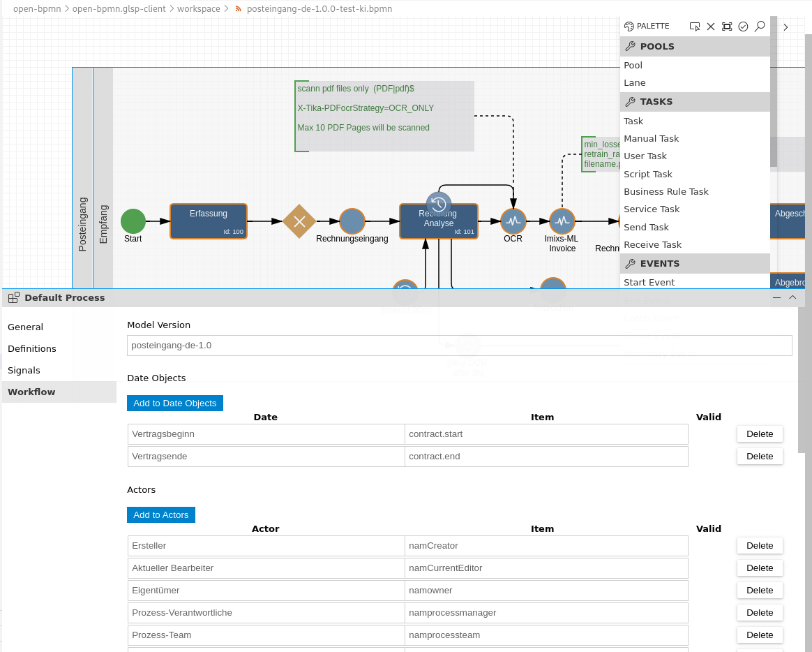Select the OCR service task node

click(513, 219)
